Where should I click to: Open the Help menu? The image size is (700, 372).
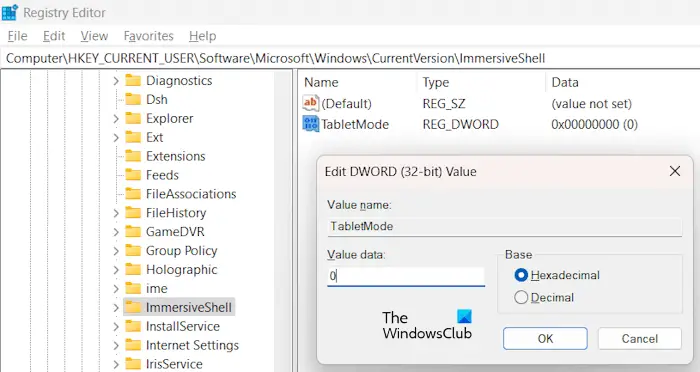(x=202, y=36)
